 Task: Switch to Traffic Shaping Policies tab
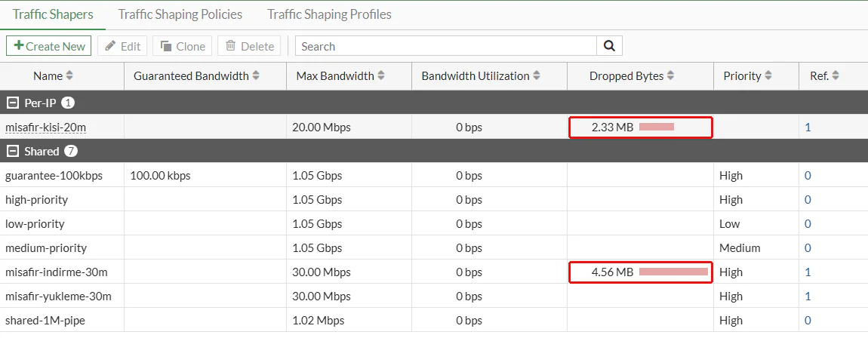pyautogui.click(x=180, y=14)
